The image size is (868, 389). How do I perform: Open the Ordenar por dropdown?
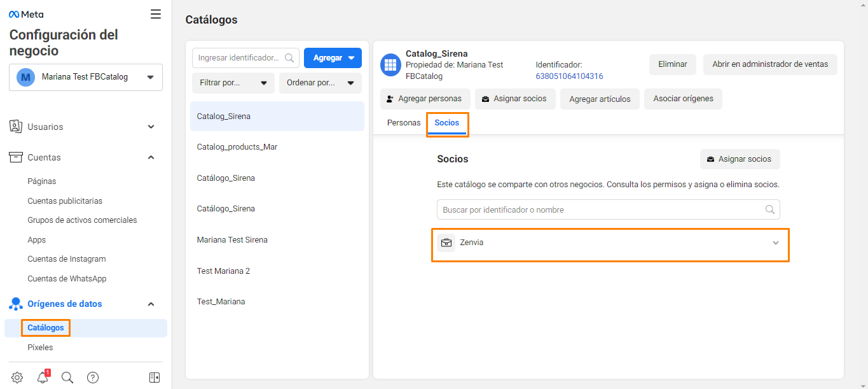tap(320, 83)
